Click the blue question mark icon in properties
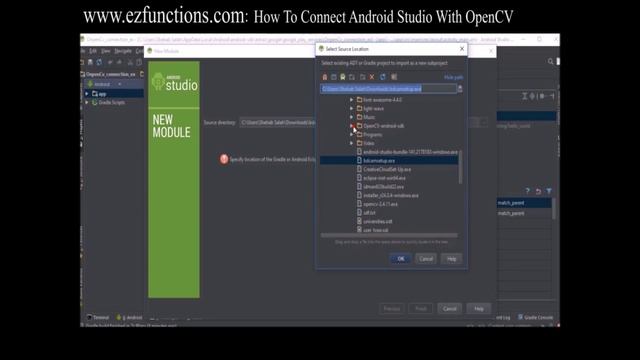This screenshot has width=640, height=360. pyautogui.click(x=527, y=191)
